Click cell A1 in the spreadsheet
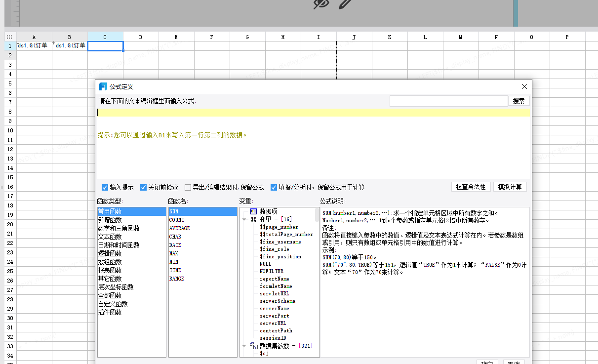Screen dimensions: 598x364 (34, 46)
